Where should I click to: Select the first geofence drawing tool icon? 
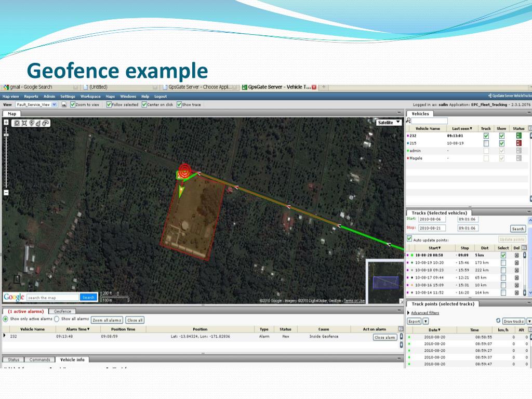point(17,123)
